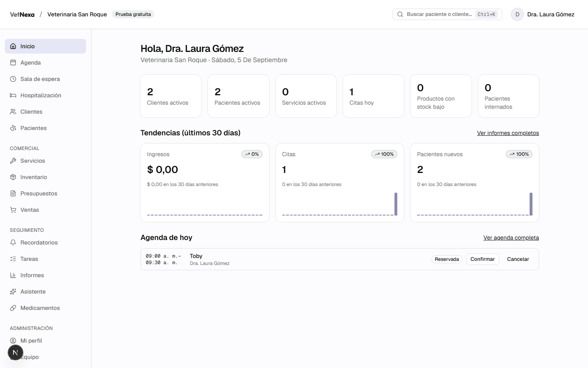
Task: Follow the Ver agenda completa link
Action: (x=511, y=238)
